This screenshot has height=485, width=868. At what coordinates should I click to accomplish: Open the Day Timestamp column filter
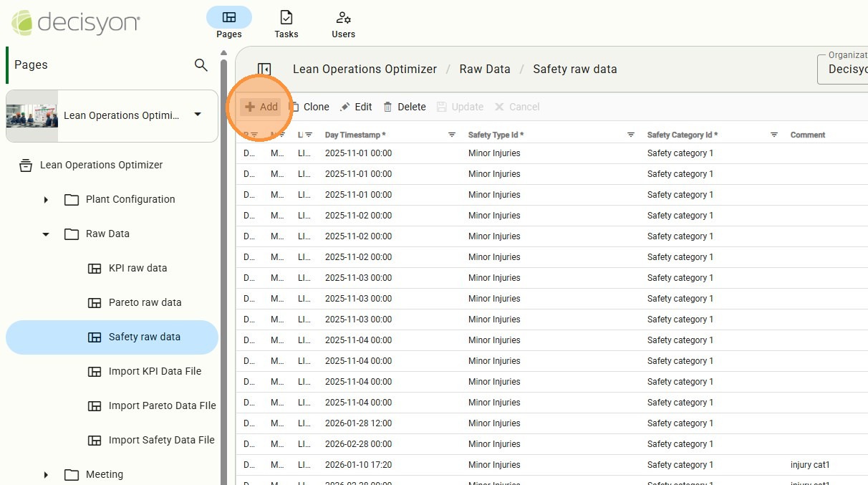coord(452,135)
